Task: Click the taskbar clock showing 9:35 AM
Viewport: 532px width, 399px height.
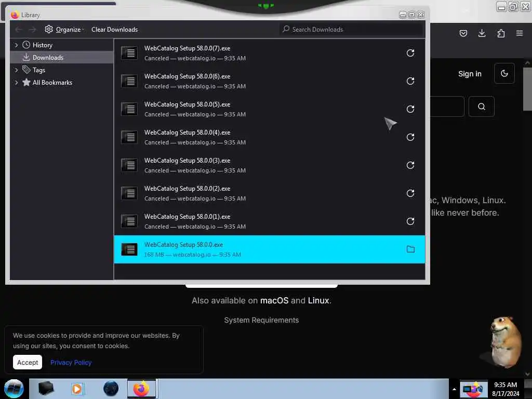Action: 505,389
